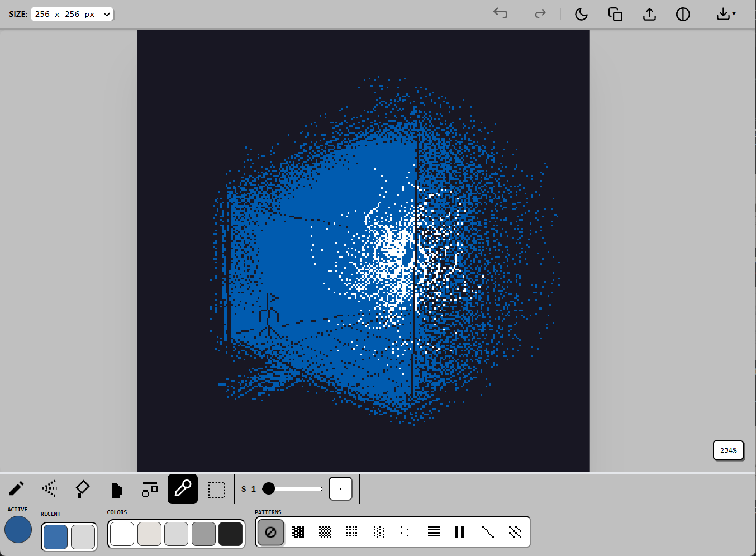Select the light dotted pattern
756x556 pixels.
click(379, 532)
